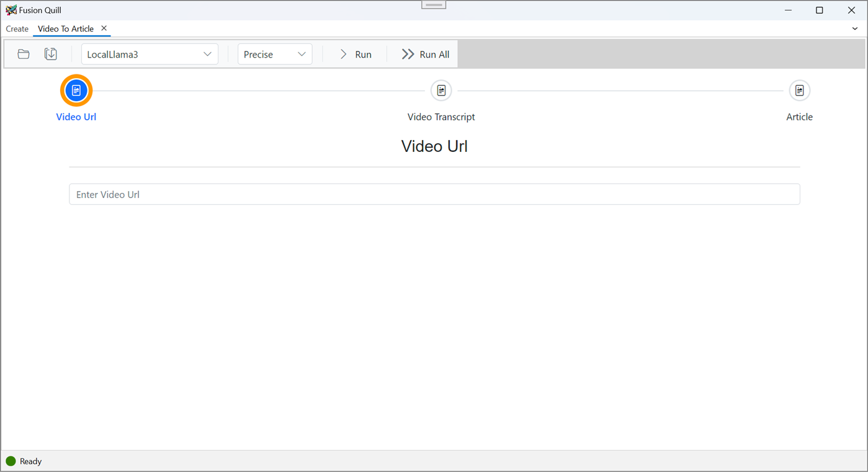This screenshot has height=472, width=868.
Task: Select the highlighted Video Url step icon
Action: click(x=76, y=90)
